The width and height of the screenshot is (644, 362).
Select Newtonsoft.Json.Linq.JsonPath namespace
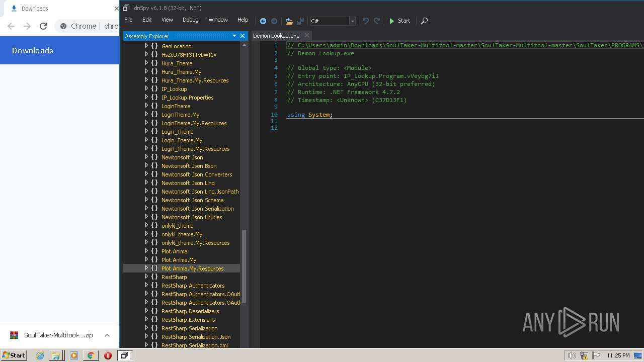200,192
